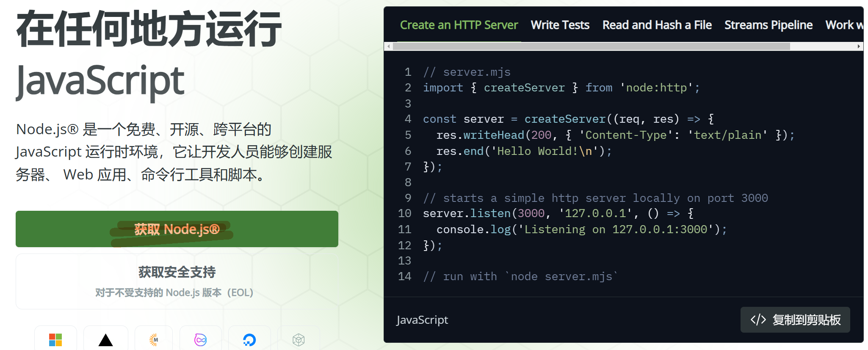868x350 pixels.
Task: Click the 获取 Node.js® button
Action: 177,229
